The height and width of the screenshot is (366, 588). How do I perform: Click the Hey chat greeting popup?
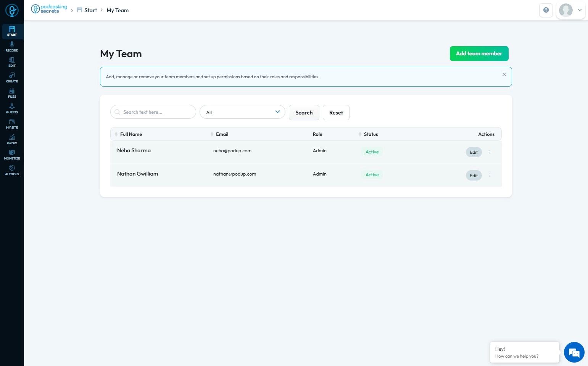525,352
